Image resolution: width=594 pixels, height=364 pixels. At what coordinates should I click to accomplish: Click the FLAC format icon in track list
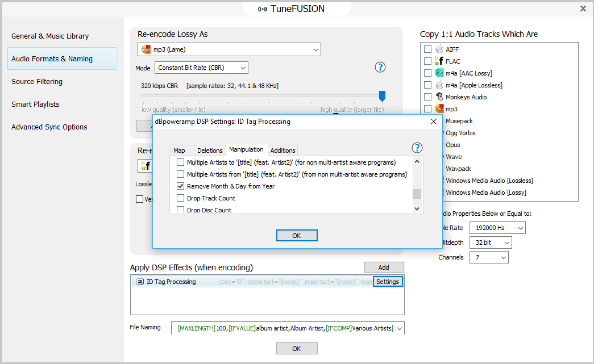coord(439,61)
